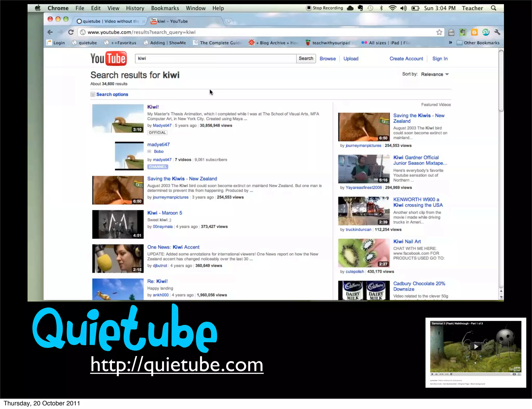
Task: Click the Sign In link
Action: click(440, 59)
